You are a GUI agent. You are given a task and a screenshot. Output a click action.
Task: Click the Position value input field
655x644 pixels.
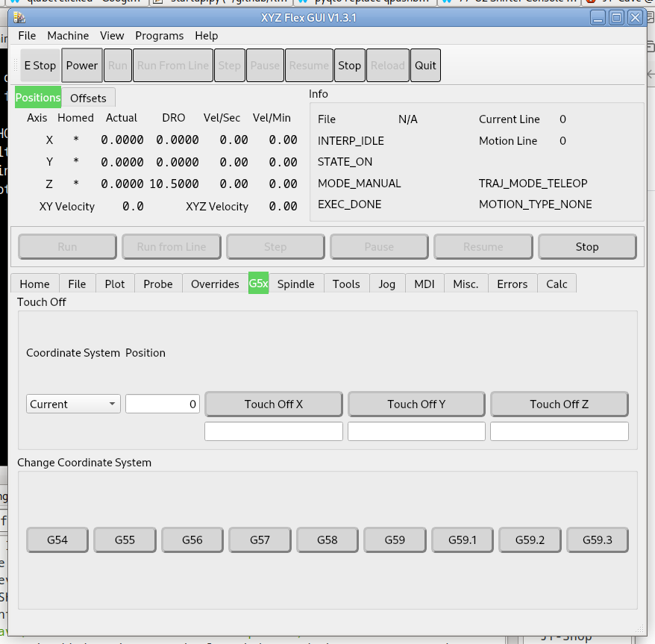163,404
